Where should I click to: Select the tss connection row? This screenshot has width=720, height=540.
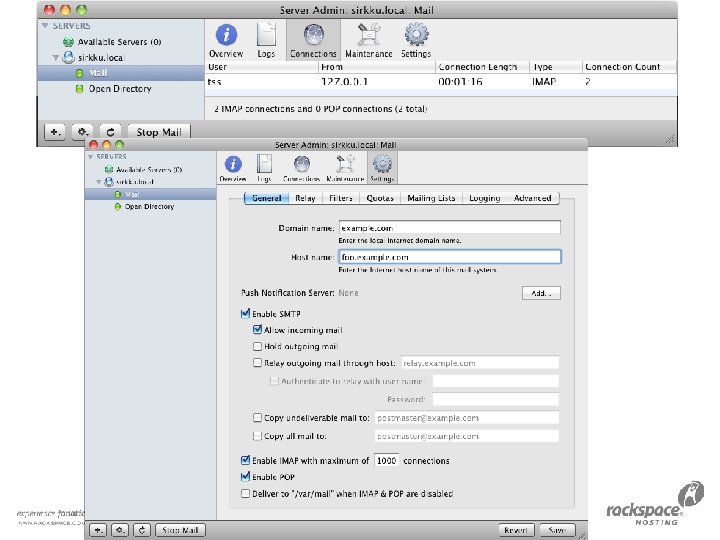pos(440,82)
